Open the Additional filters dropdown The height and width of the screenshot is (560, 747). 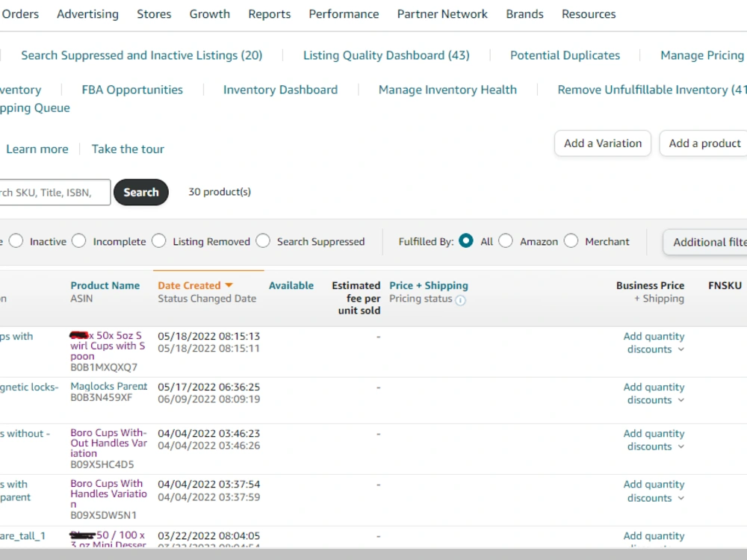(706, 242)
